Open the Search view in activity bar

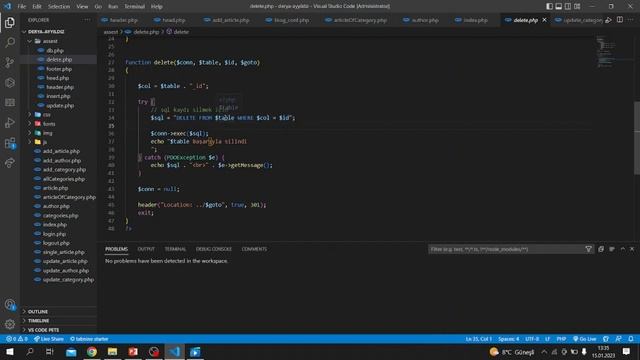pyautogui.click(x=10, y=42)
